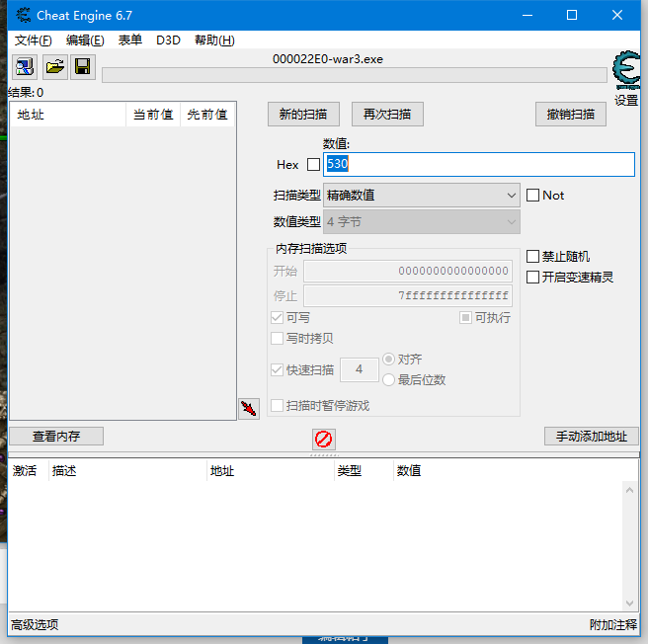Toggle the 可写 checkbox
This screenshot has height=644, width=648.
277,318
